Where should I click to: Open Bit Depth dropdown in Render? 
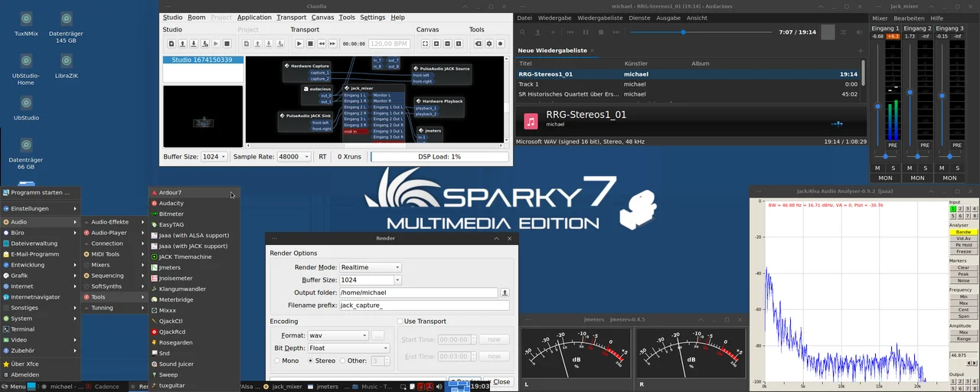(348, 348)
